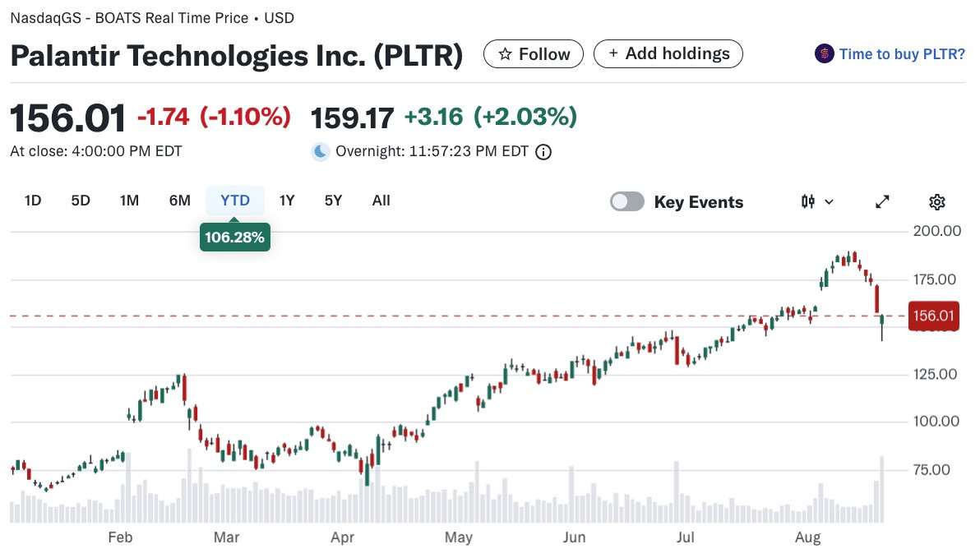
Task: Open the overnight price info icon
Action: (x=543, y=152)
